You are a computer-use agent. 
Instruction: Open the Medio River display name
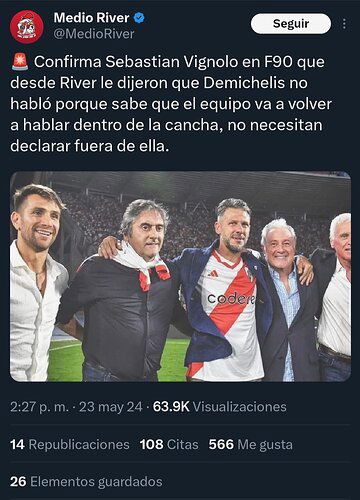(x=91, y=18)
